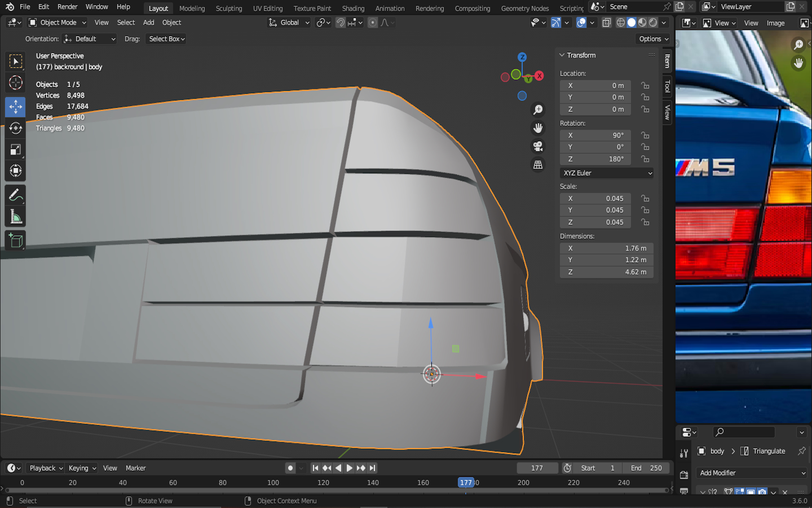This screenshot has width=812, height=508.
Task: Toggle the Scale Y lock
Action: (645, 210)
